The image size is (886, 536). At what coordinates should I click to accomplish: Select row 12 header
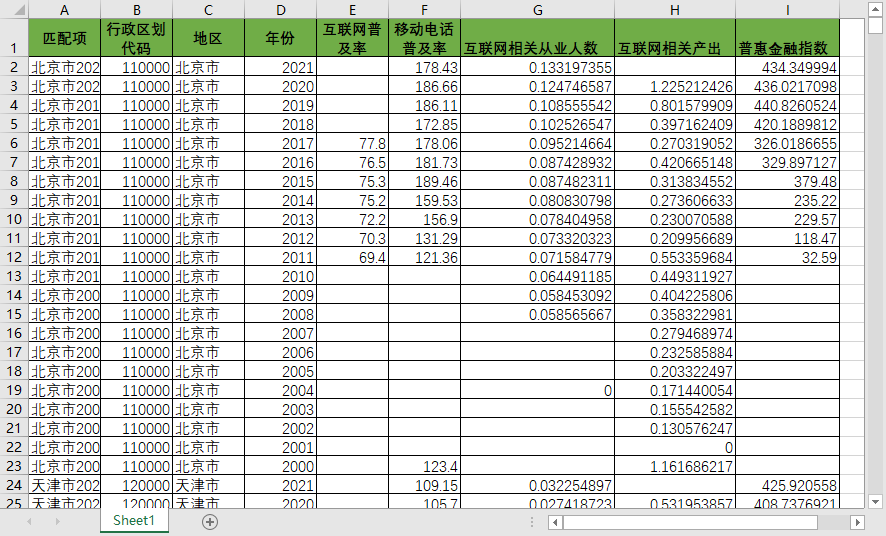click(14, 257)
